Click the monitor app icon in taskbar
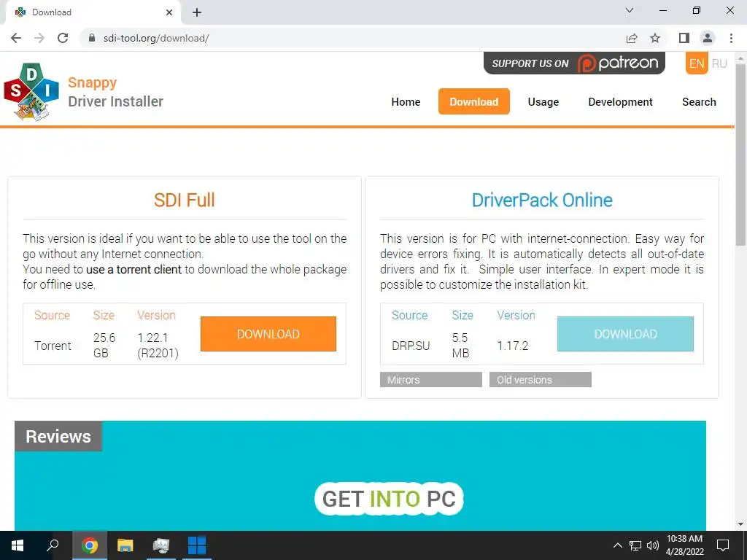The height and width of the screenshot is (560, 747). (x=161, y=545)
